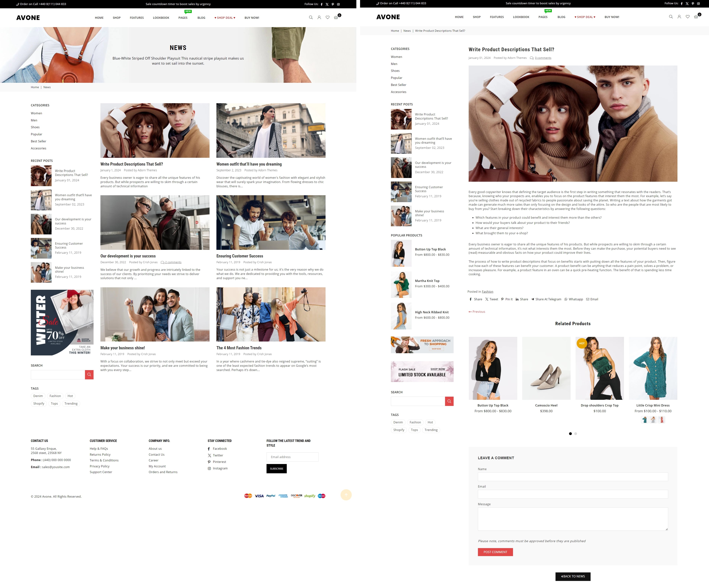Tweet the article using the Twitter icon
Image resolution: width=709 pixels, height=588 pixels.
click(x=487, y=299)
